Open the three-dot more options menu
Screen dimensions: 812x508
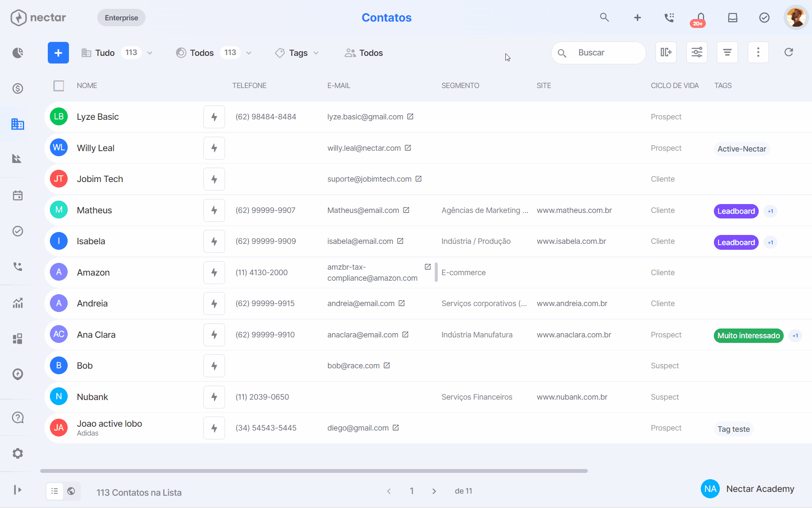click(758, 52)
